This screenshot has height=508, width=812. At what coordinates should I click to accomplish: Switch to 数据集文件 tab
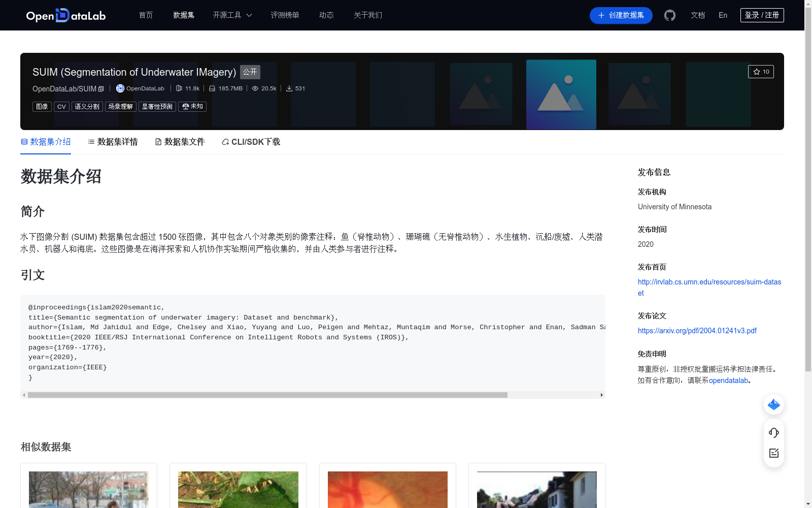coord(180,142)
